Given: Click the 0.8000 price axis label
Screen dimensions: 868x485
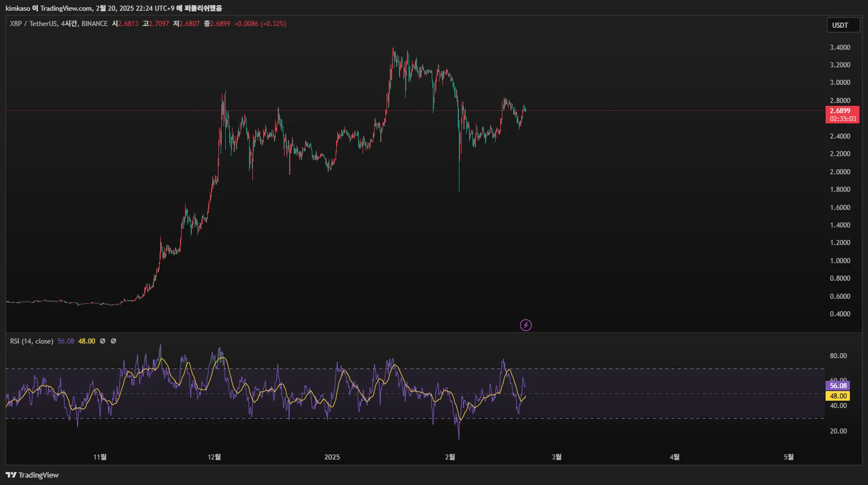Looking at the screenshot, I should click(x=840, y=278).
